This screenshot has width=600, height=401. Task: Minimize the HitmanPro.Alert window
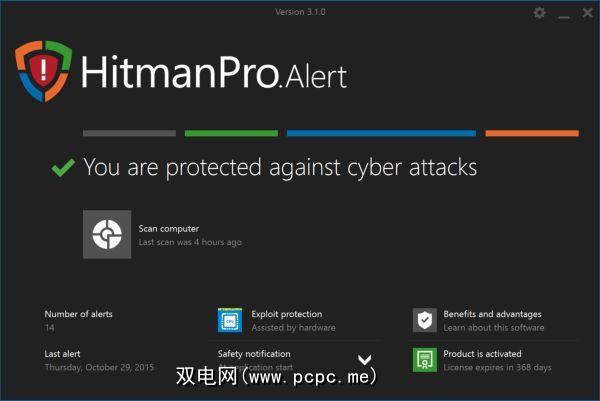[x=562, y=13]
